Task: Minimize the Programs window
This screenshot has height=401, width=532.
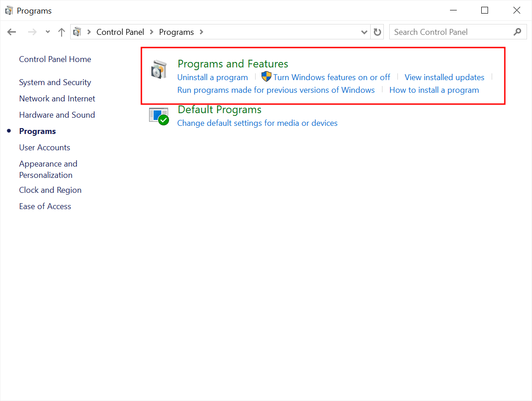Action: point(453,10)
